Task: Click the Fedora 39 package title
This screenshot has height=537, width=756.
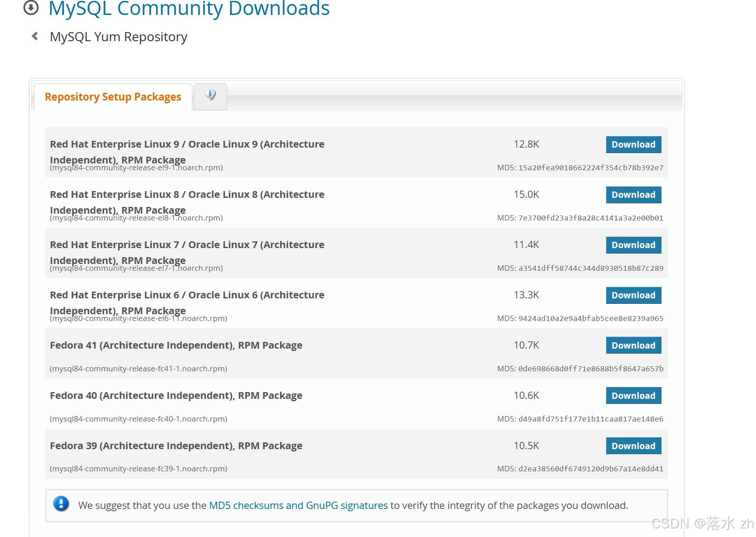Action: point(176,446)
